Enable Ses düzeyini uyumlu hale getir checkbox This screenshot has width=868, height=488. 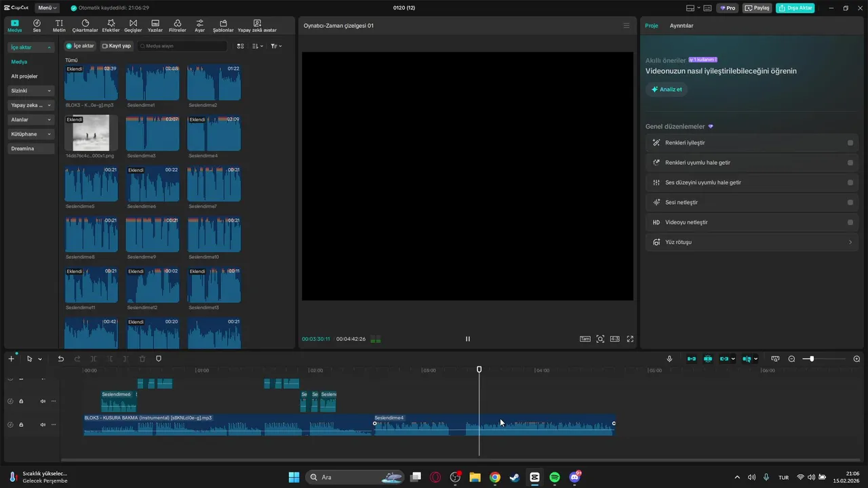click(850, 182)
